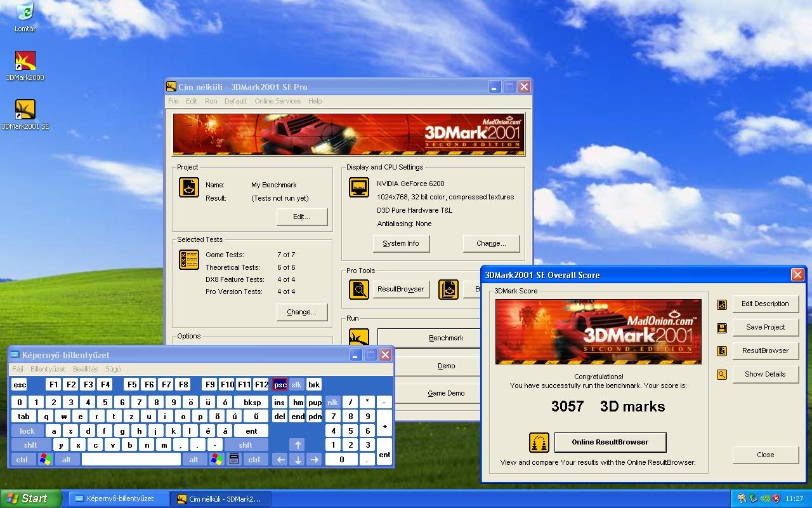The height and width of the screenshot is (508, 812).
Task: Toggle the left alt key on the keyboard
Action: [x=67, y=459]
